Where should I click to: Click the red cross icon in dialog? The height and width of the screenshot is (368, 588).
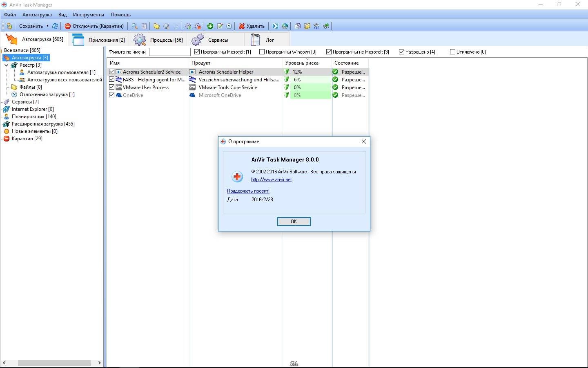point(237,177)
